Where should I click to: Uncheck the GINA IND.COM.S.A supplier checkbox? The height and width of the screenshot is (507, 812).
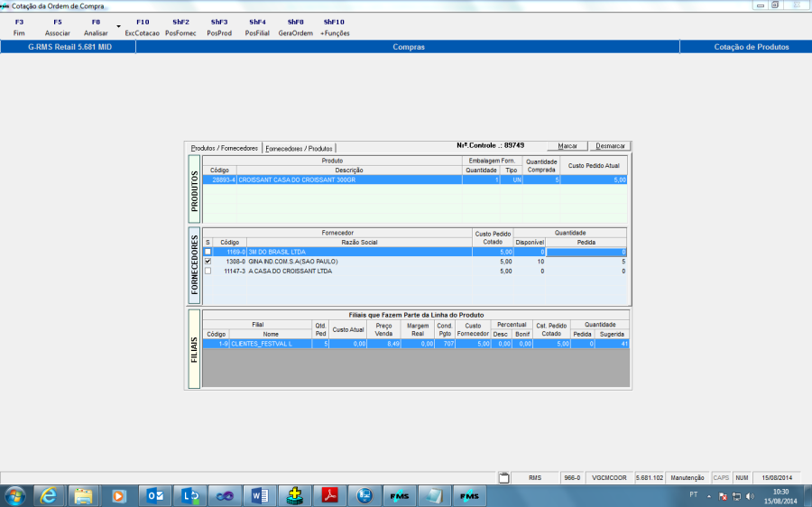tap(208, 262)
